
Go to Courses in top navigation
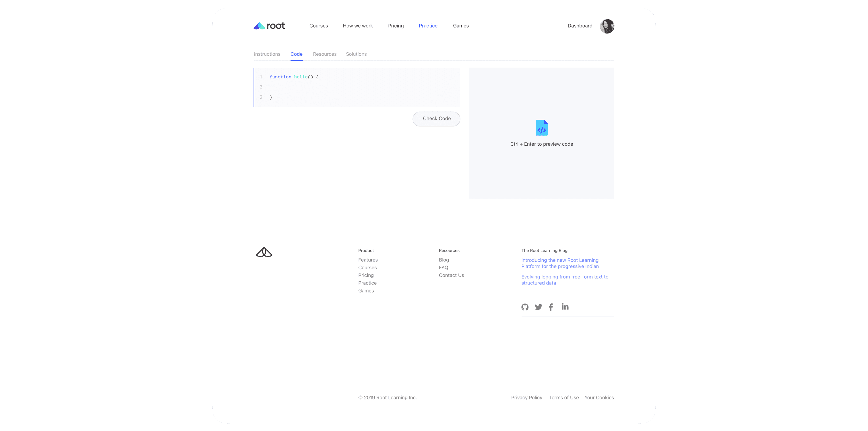(318, 26)
